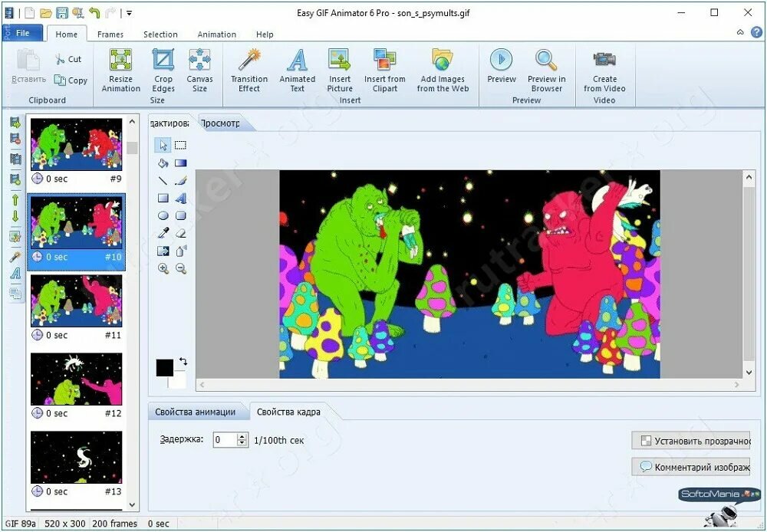This screenshot has height=532, width=767.
Task: Swap foreground and background colors
Action: [183, 361]
